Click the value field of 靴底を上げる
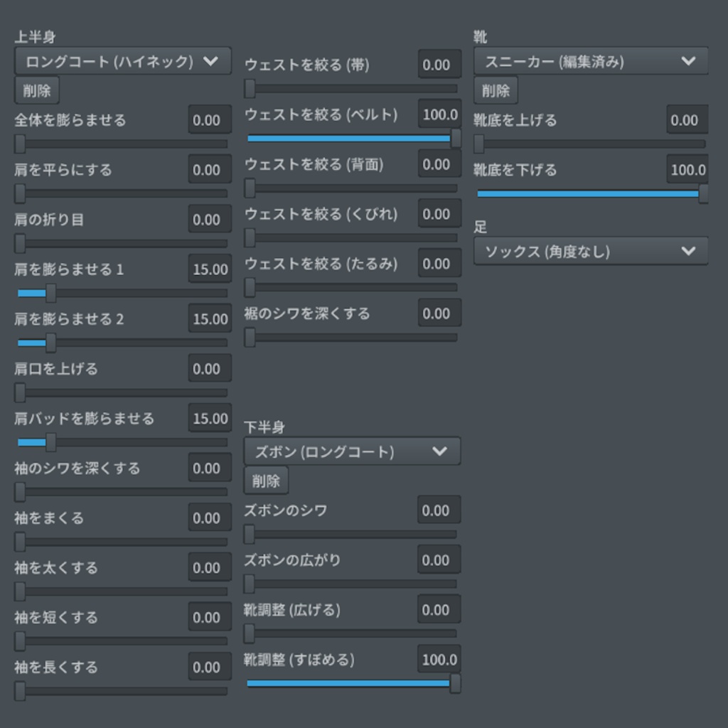728x728 pixels. pyautogui.click(x=687, y=119)
